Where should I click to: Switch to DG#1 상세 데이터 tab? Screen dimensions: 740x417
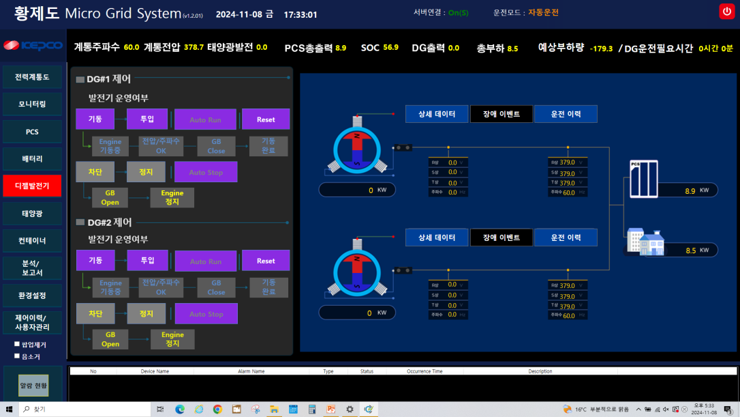pos(436,114)
